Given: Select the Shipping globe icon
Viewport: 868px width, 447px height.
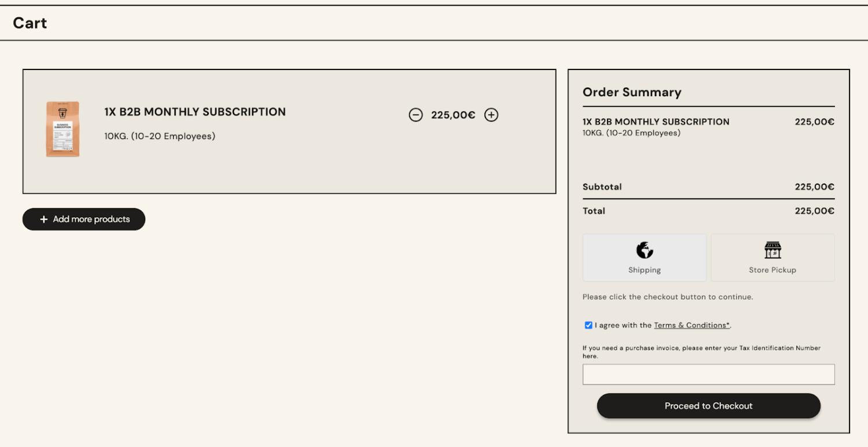Looking at the screenshot, I should [x=645, y=250].
